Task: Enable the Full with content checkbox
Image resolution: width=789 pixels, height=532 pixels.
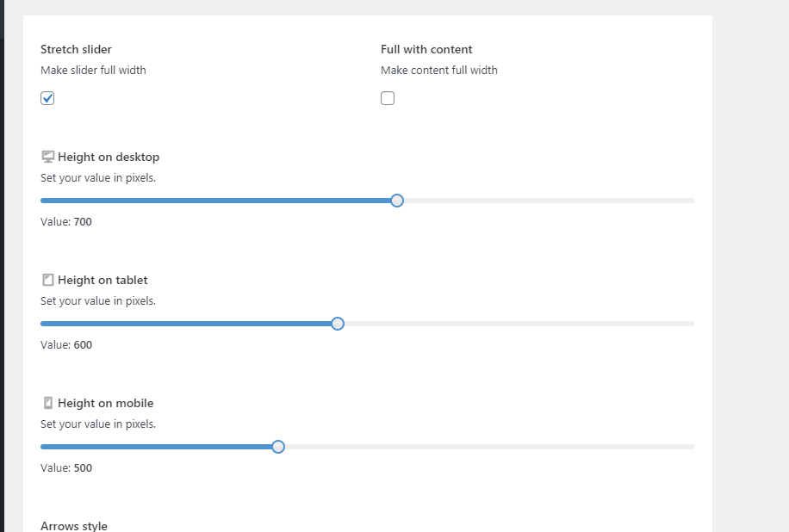Action: click(388, 98)
